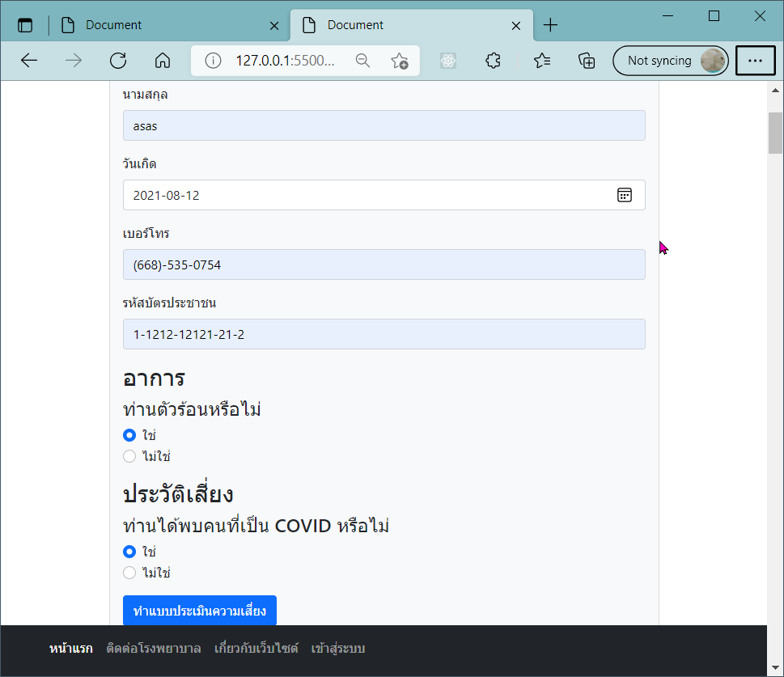The height and width of the screenshot is (677, 784).
Task: Click the zoom magnifier in address bar
Action: click(x=362, y=61)
